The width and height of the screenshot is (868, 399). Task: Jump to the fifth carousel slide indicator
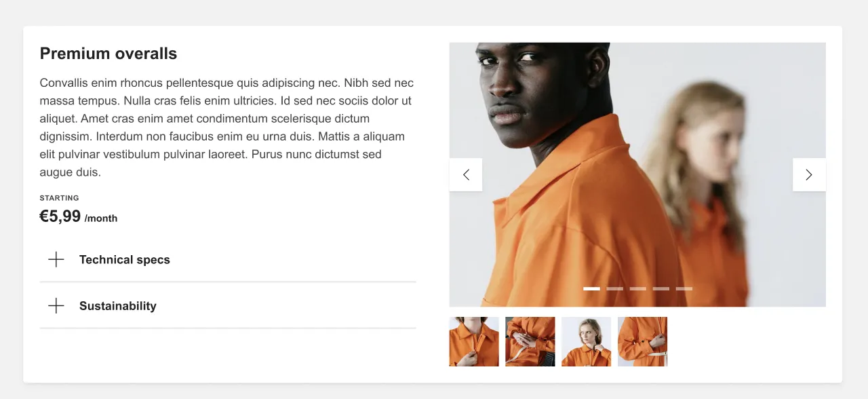pyautogui.click(x=684, y=289)
